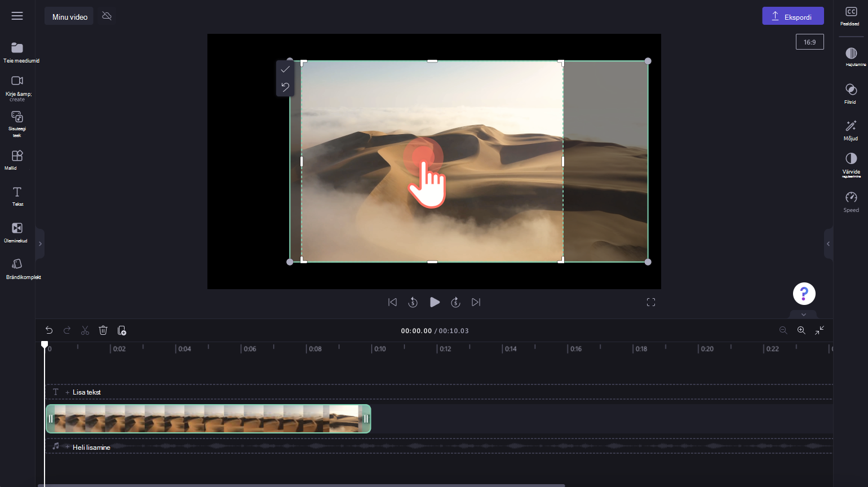The height and width of the screenshot is (487, 868).
Task: Rewind five seconds
Action: point(413,302)
